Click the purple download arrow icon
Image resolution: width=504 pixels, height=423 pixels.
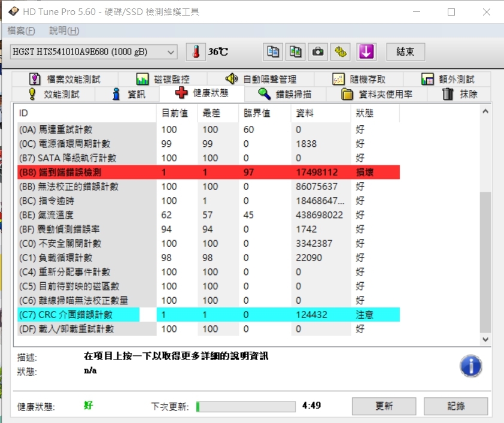[366, 52]
